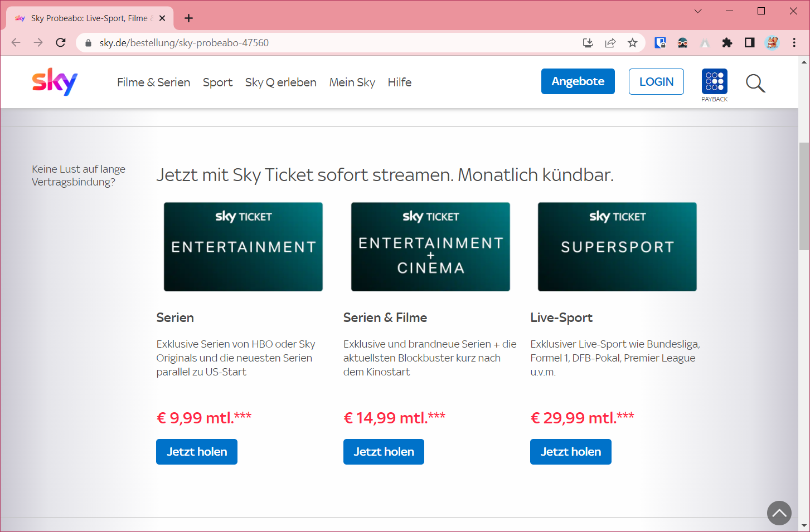Screen dimensions: 810x532
Task: Open the Filme & Serien menu
Action: (153, 82)
